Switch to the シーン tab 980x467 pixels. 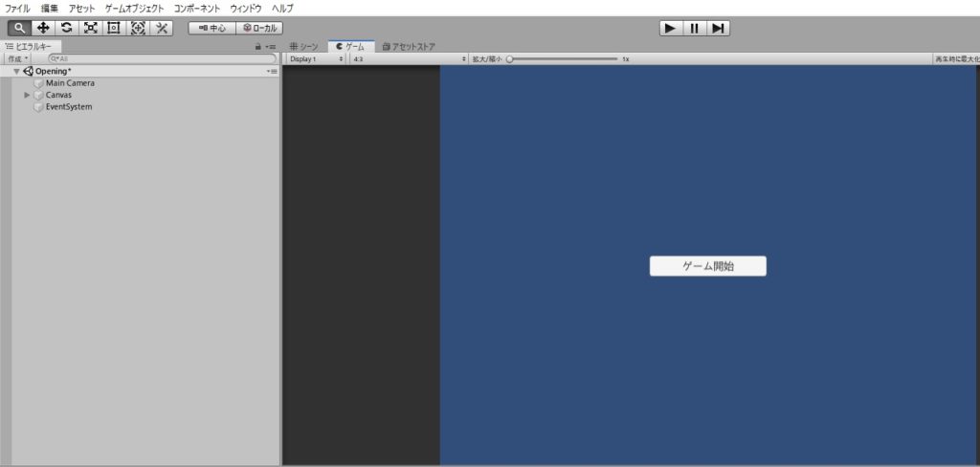tap(304, 47)
